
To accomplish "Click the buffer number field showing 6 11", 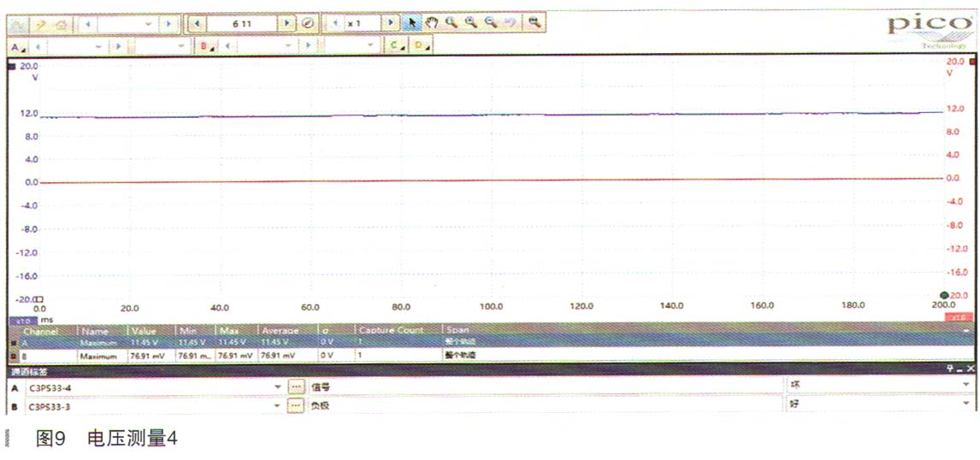I will click(x=243, y=24).
